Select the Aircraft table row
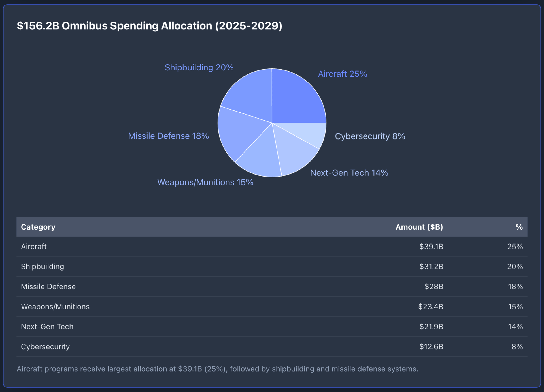This screenshot has height=392, width=544. (34, 247)
